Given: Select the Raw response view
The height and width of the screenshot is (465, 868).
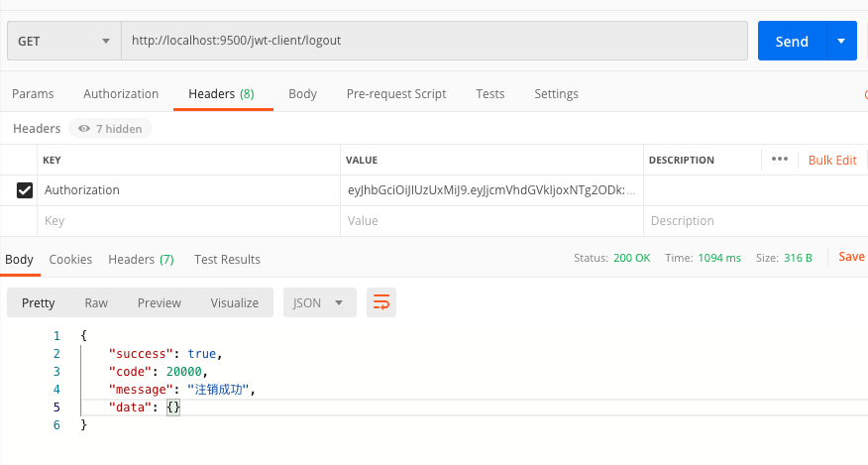Looking at the screenshot, I should pyautogui.click(x=96, y=303).
